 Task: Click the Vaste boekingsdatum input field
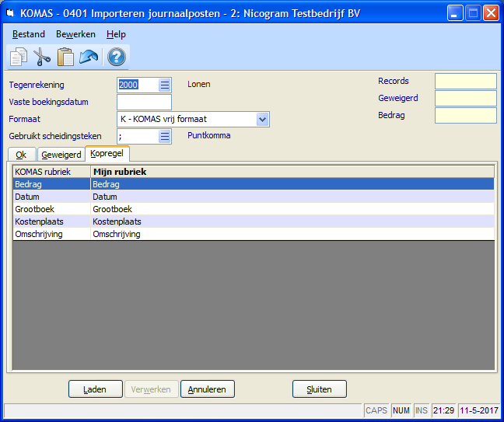[144, 102]
